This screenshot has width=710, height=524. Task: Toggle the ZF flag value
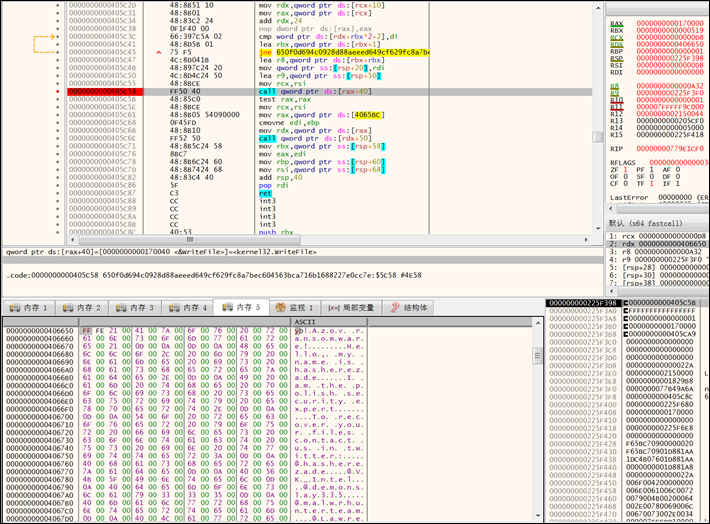pyautogui.click(x=627, y=171)
